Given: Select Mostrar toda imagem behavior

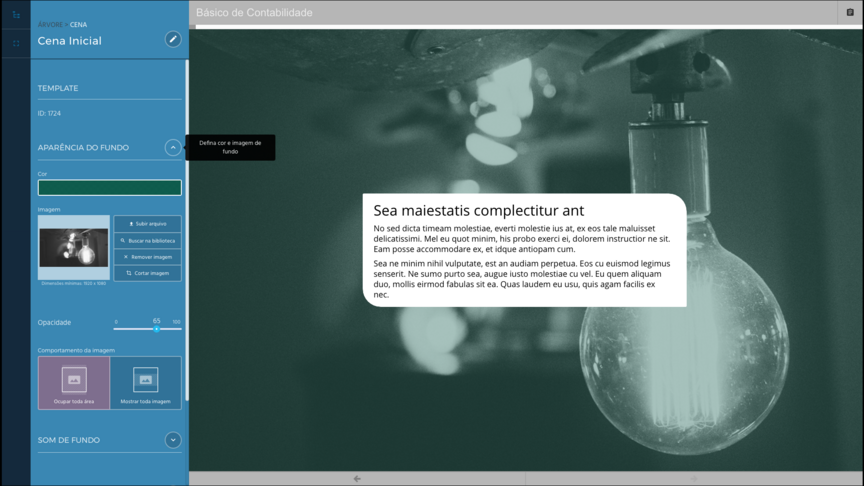Looking at the screenshot, I should (x=145, y=383).
